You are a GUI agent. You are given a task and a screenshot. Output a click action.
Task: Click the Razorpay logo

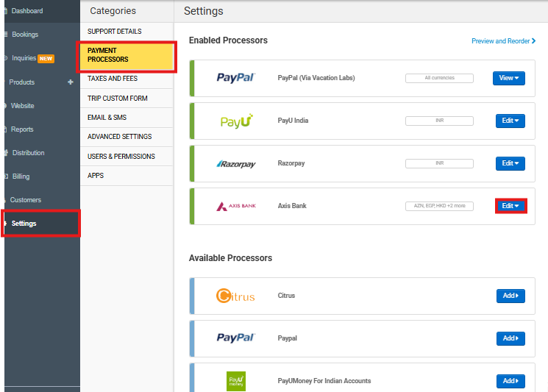point(236,163)
